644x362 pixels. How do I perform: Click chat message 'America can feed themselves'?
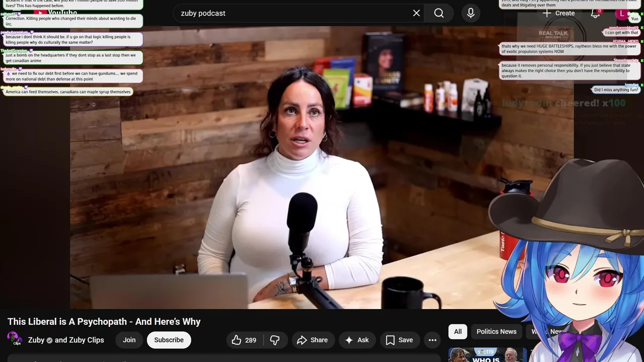68,92
